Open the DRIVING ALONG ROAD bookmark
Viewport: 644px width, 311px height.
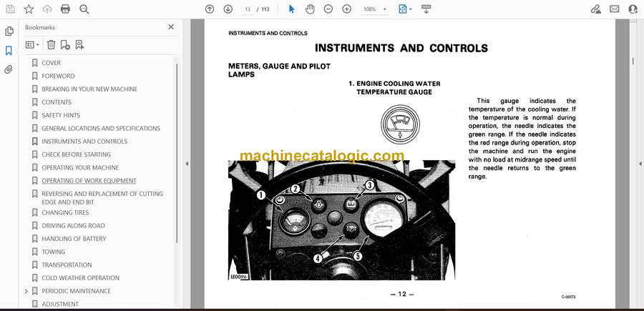(73, 226)
